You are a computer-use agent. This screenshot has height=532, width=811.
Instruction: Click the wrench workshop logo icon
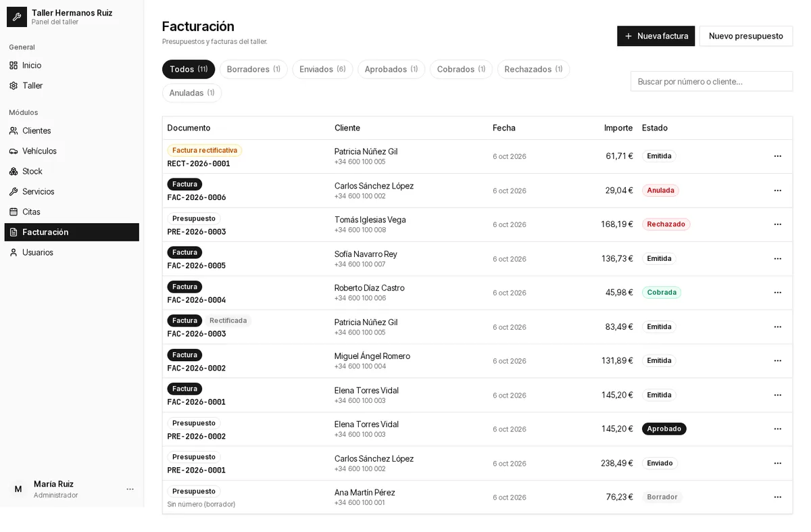click(x=17, y=17)
